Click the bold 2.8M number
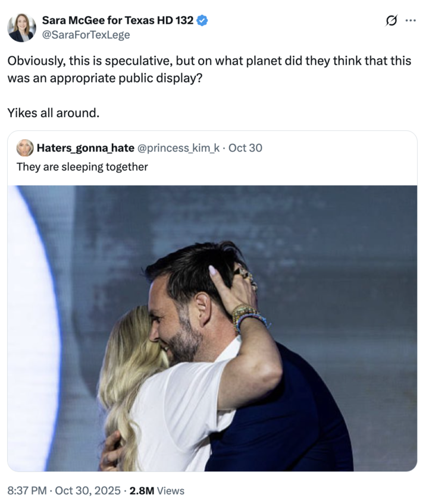This screenshot has height=504, width=426. pos(141,492)
